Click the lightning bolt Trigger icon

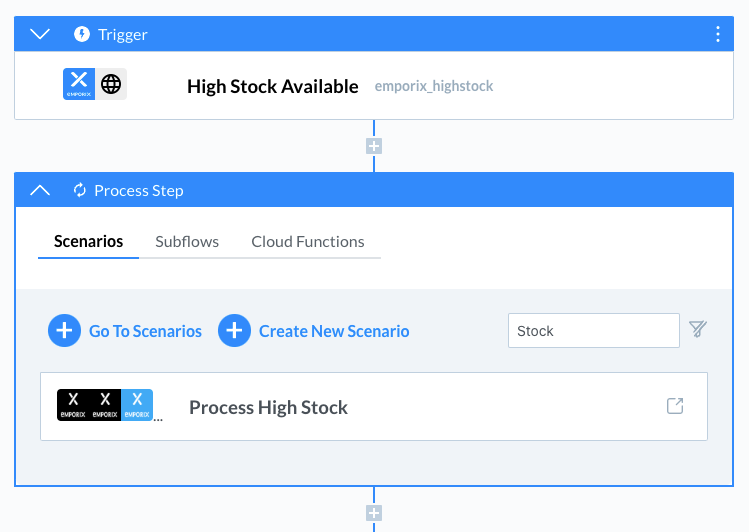coord(82,34)
